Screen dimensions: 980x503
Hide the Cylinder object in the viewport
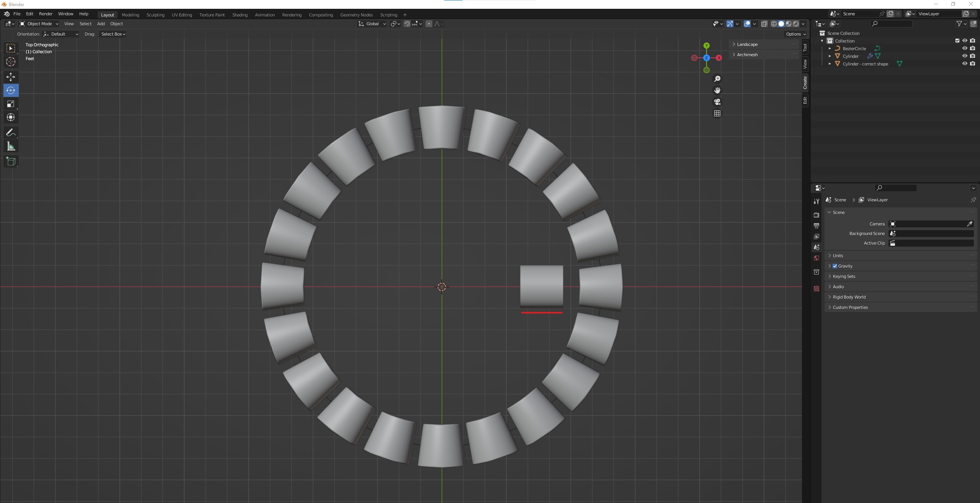(964, 56)
